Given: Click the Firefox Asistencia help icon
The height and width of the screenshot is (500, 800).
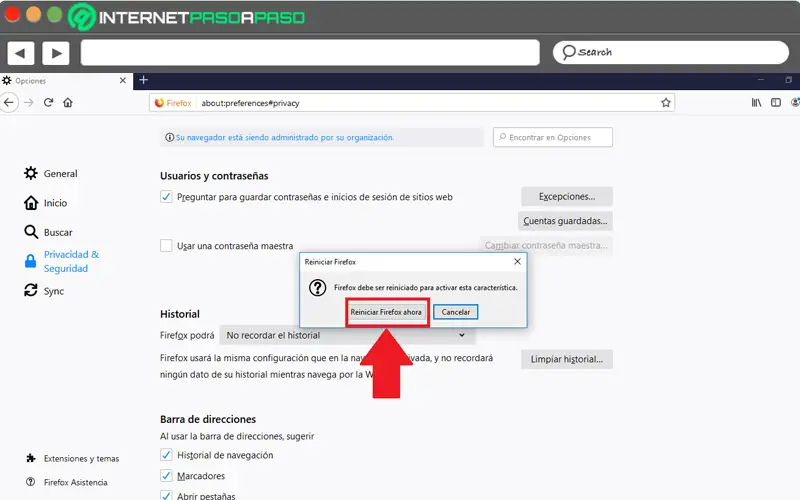Looking at the screenshot, I should pos(31,482).
